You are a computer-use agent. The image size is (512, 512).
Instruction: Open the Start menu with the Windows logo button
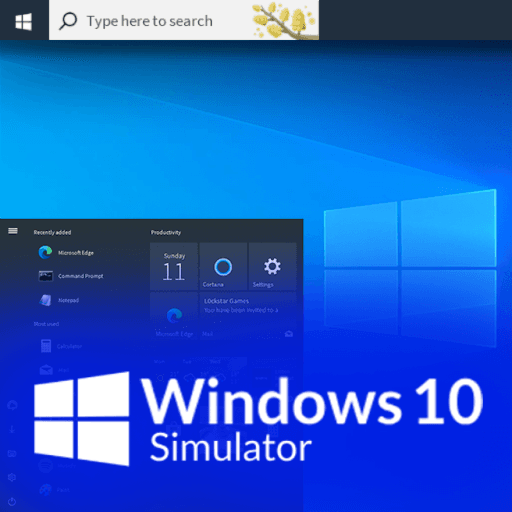click(24, 21)
